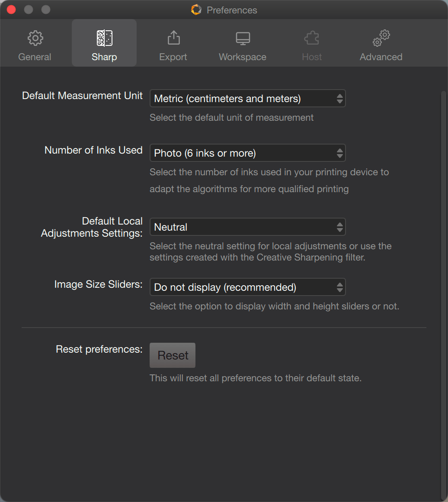Switch to the General tab label

[x=35, y=57]
